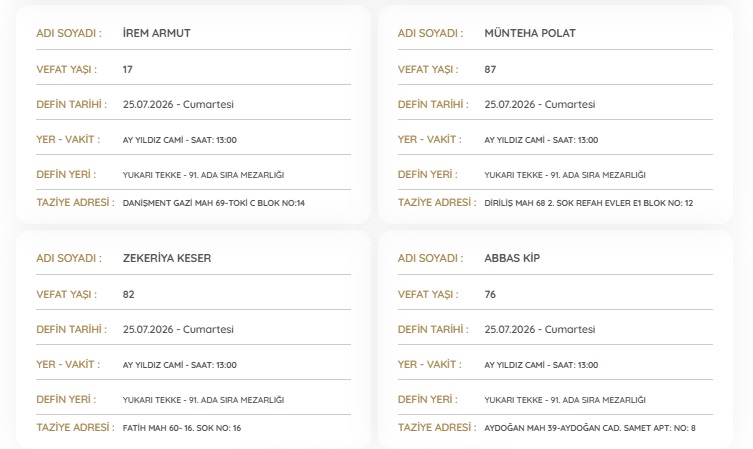Click the Danişment Gazi Mah condolence address
This screenshot has width=753, height=449.
pyautogui.click(x=214, y=203)
